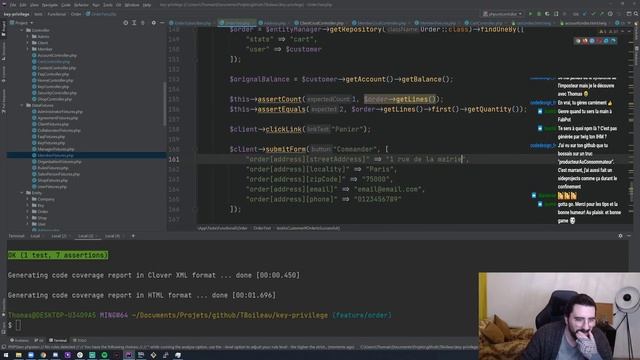Viewport: 640px width, 360px height.
Task: Open the Window menu
Action: (x=132, y=5)
